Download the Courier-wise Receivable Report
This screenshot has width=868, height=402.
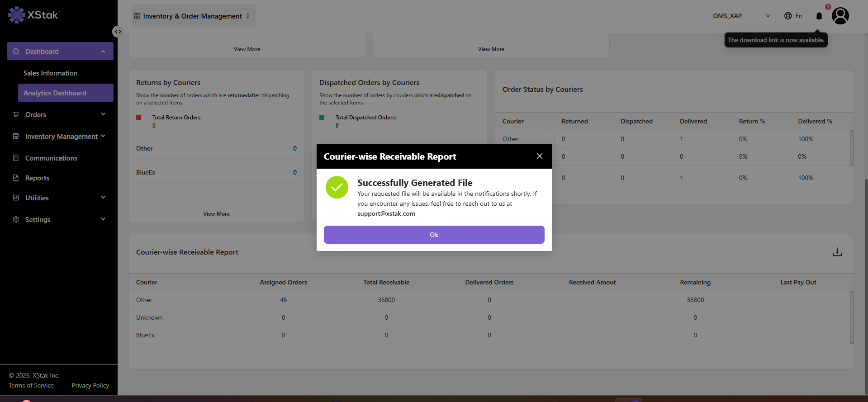(x=837, y=252)
